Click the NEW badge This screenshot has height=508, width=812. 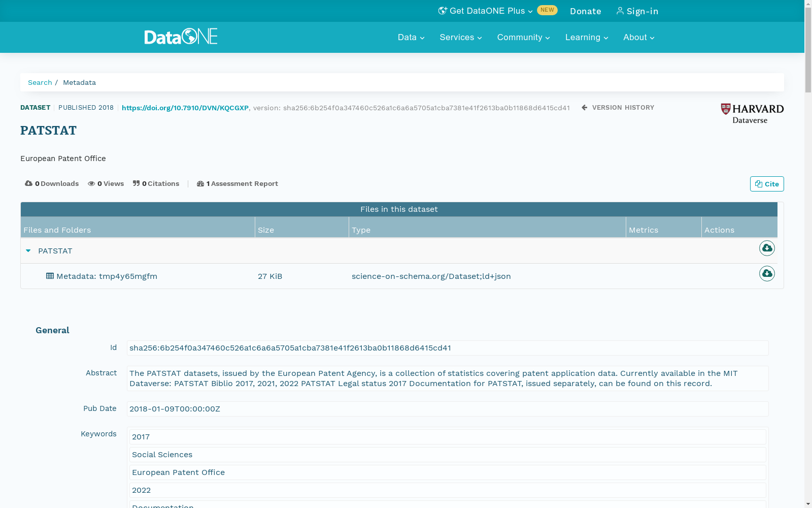[547, 10]
